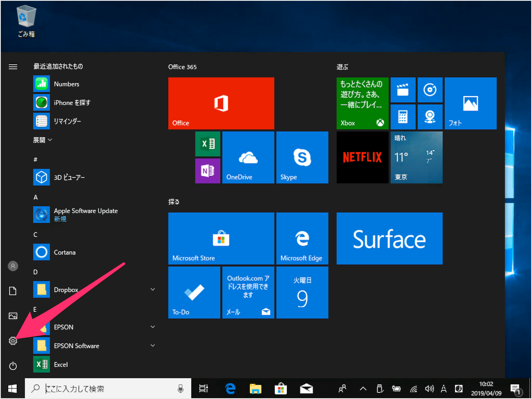Open File Explorer from the taskbar
Image resolution: width=532 pixels, height=399 pixels.
pyautogui.click(x=255, y=389)
